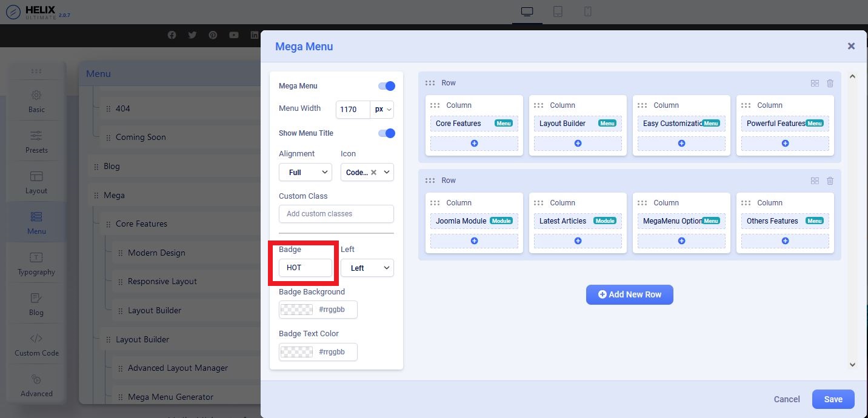This screenshot has height=418, width=868.
Task: Open the Layout sidebar tab
Action: click(36, 182)
